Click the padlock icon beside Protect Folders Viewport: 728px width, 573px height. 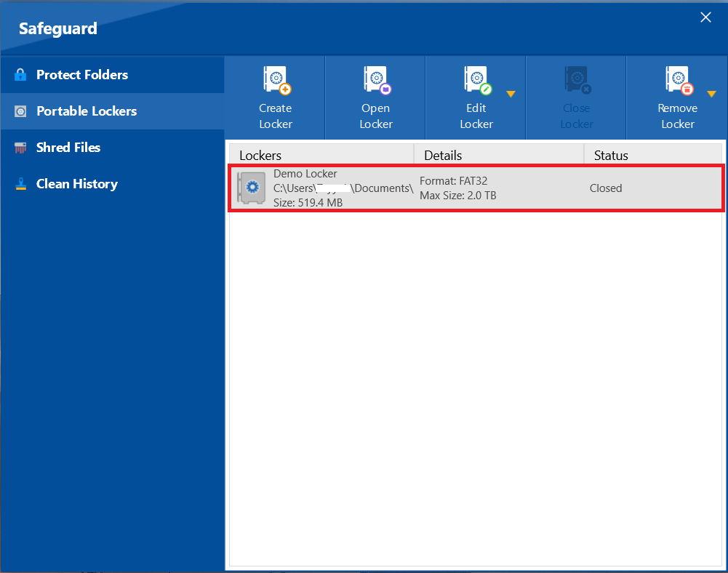[20, 75]
